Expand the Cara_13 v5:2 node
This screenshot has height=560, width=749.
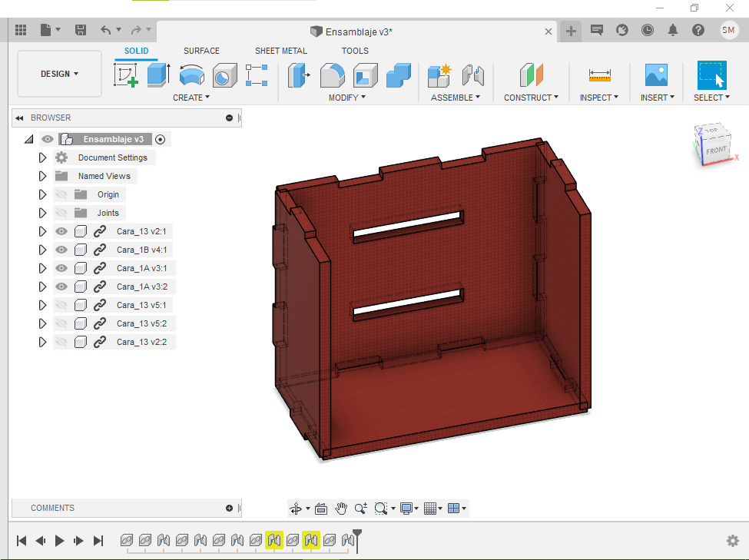pyautogui.click(x=42, y=323)
